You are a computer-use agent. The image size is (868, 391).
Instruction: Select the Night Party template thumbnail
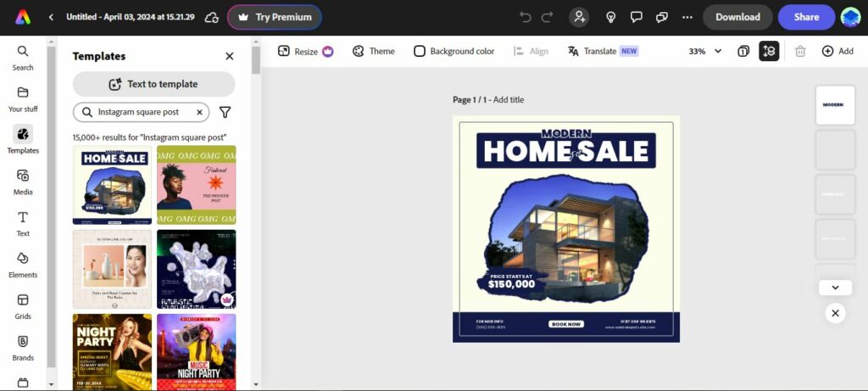112,351
